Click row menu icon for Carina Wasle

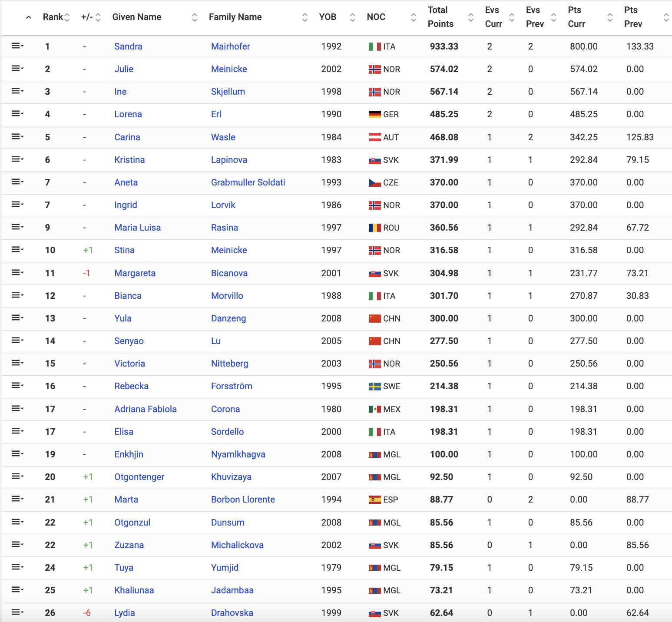coord(17,136)
